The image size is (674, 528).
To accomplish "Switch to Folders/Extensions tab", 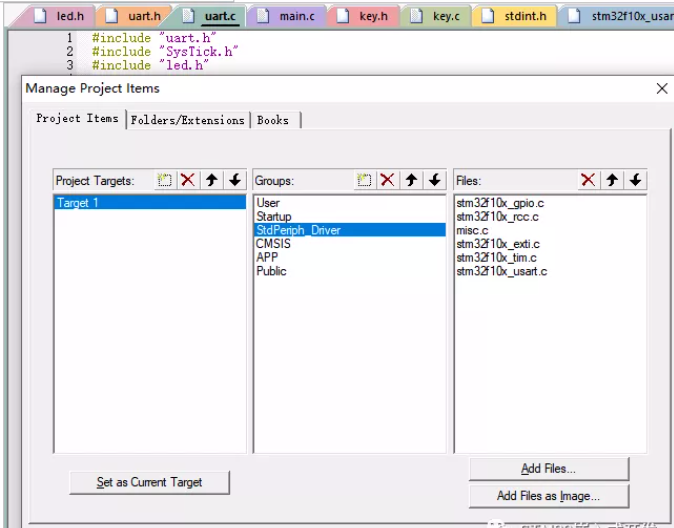I will 187,120.
